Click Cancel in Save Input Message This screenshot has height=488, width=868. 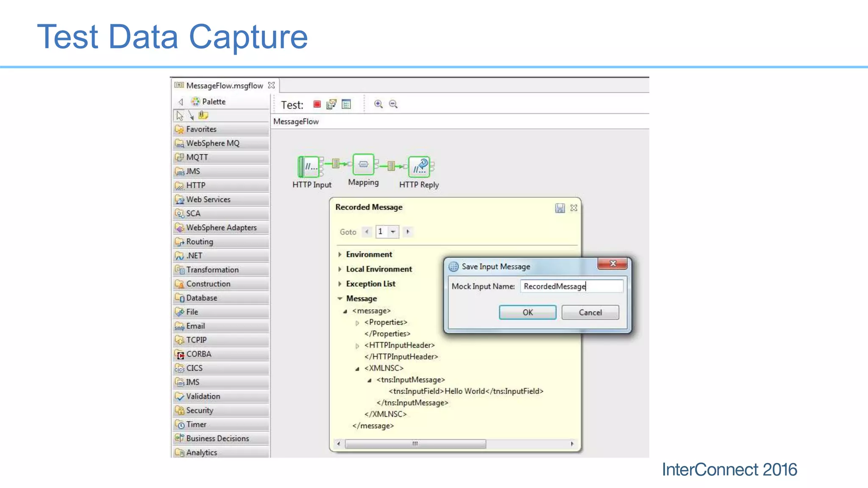590,312
